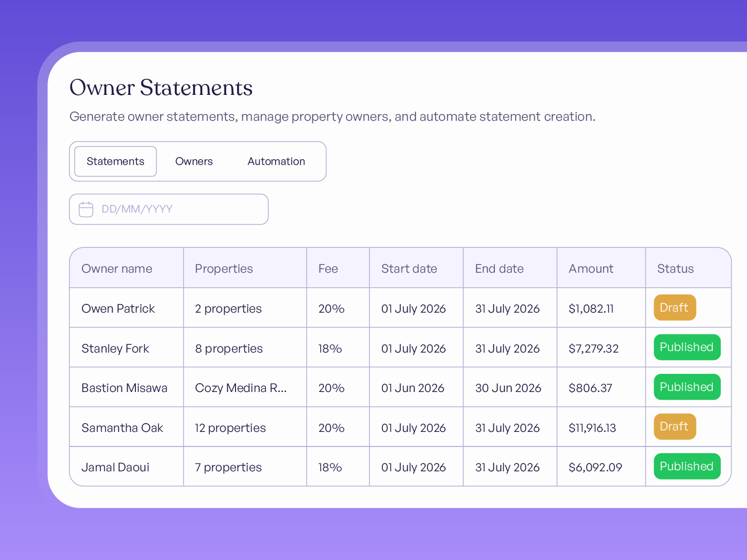Click the $1,082.11 amount

tap(591, 309)
